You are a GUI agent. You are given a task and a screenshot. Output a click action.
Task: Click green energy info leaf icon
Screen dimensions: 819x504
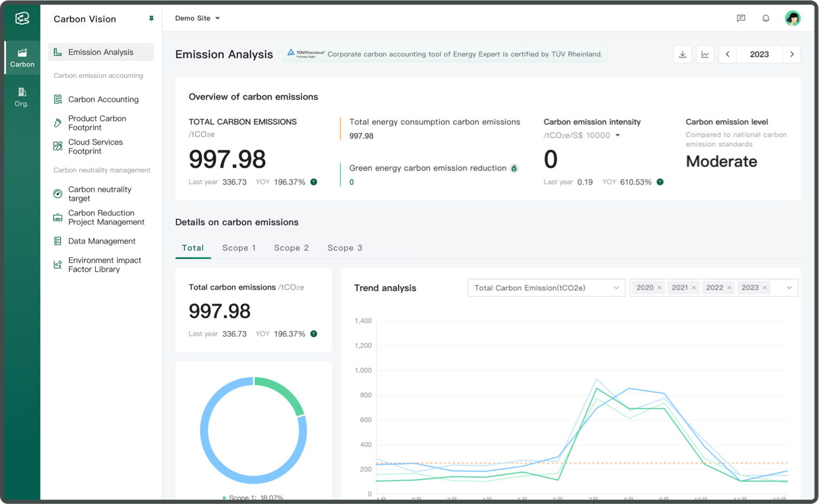pos(514,168)
